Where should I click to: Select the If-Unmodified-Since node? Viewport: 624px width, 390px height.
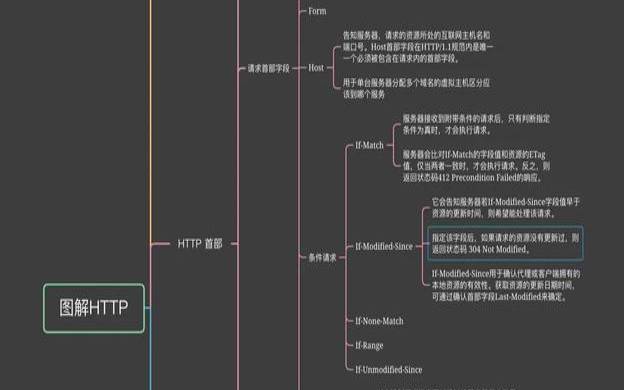point(389,370)
